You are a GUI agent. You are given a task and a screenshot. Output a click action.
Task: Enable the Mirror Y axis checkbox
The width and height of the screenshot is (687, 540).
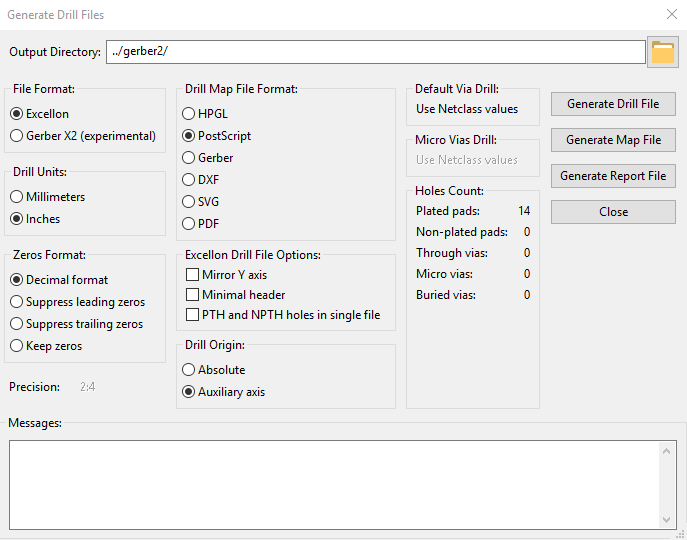[x=193, y=275]
